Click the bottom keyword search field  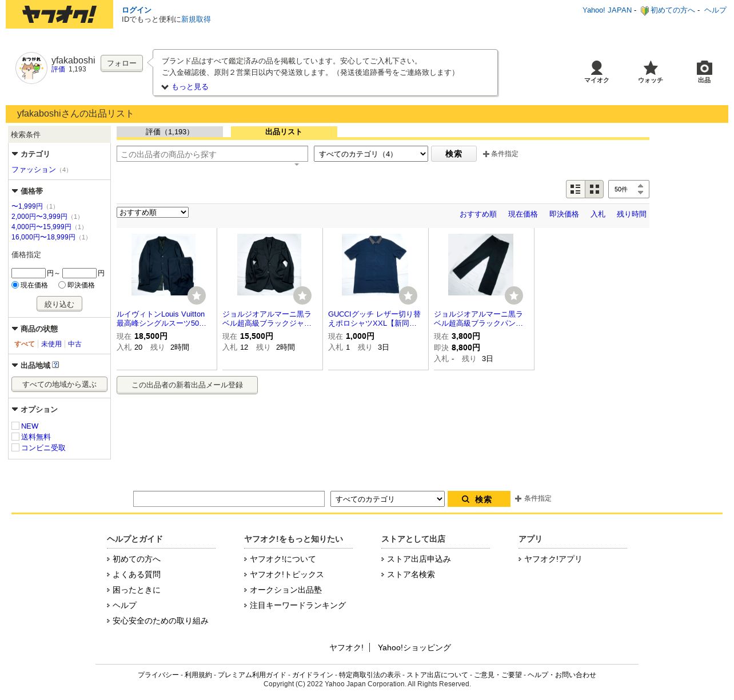229,499
